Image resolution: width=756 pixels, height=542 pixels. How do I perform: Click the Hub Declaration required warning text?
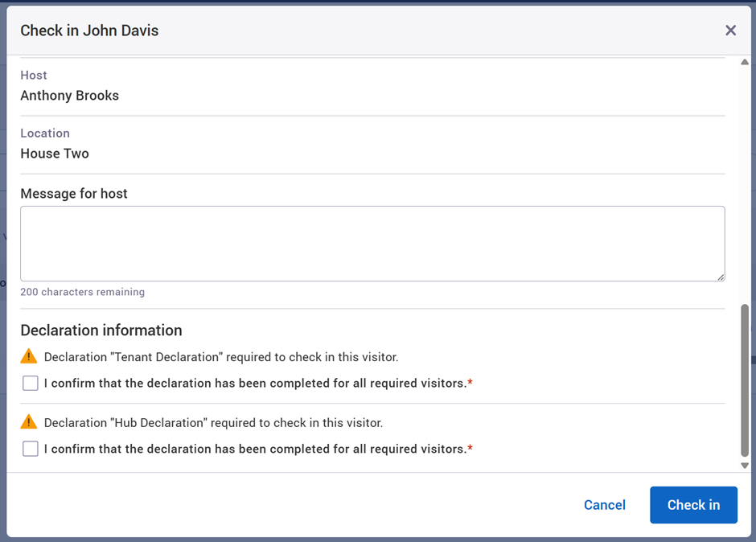pyautogui.click(x=213, y=423)
